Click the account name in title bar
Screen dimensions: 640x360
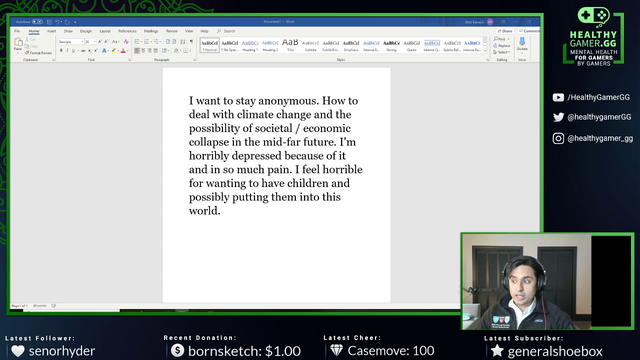[474, 22]
